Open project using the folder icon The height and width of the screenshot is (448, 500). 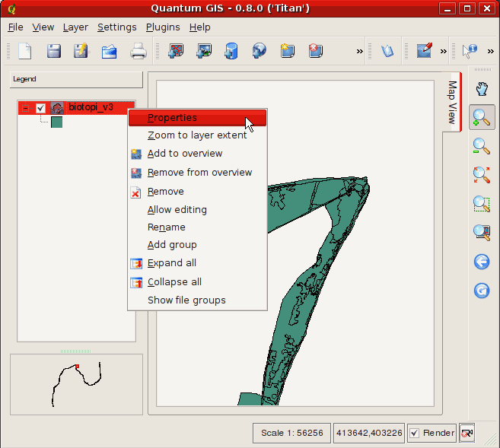tap(109, 51)
